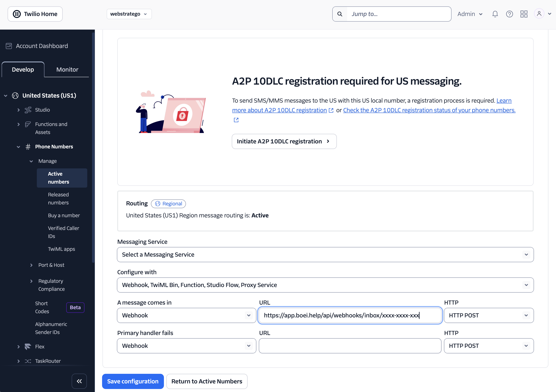Collapse the Manage submenu
The height and width of the screenshot is (392, 556).
pyautogui.click(x=31, y=161)
